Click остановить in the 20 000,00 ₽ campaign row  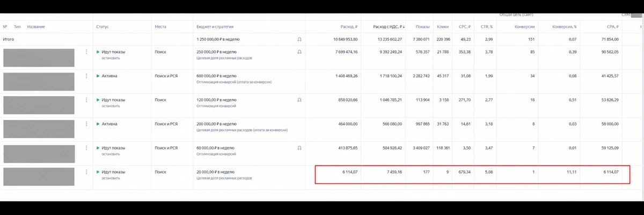[111, 178]
